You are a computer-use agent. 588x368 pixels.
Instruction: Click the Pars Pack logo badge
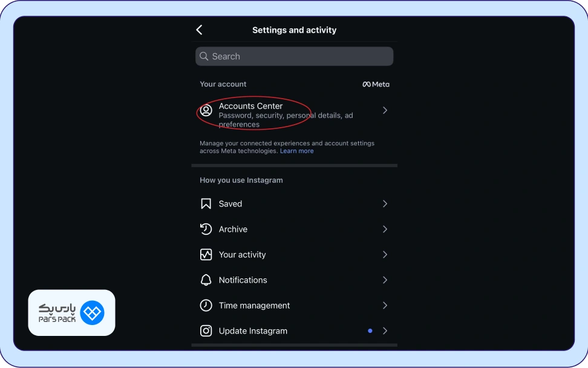tap(71, 313)
